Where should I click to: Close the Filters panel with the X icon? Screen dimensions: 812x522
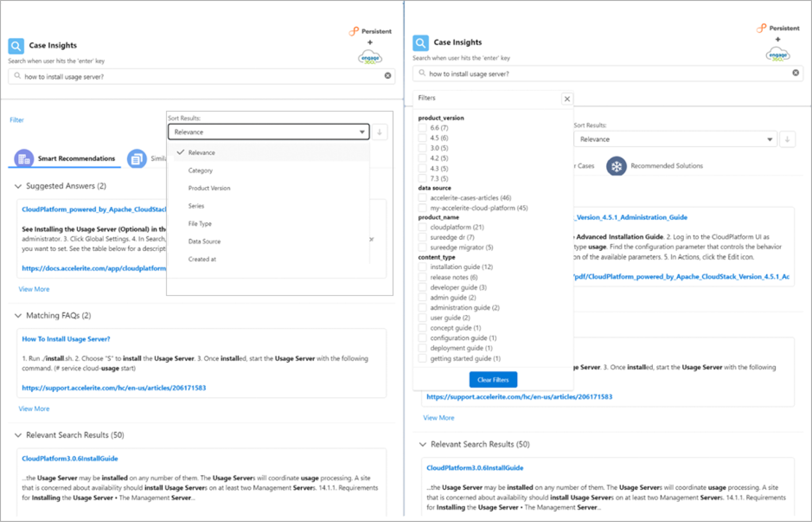coord(567,99)
